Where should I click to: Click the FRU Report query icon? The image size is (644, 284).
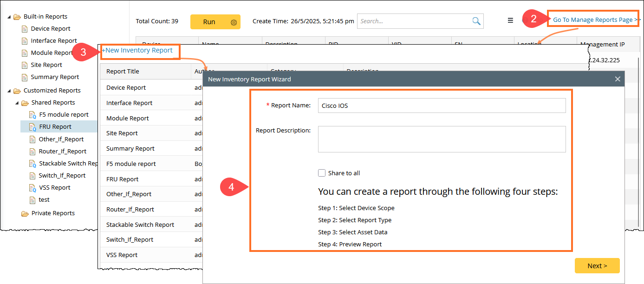[32, 127]
